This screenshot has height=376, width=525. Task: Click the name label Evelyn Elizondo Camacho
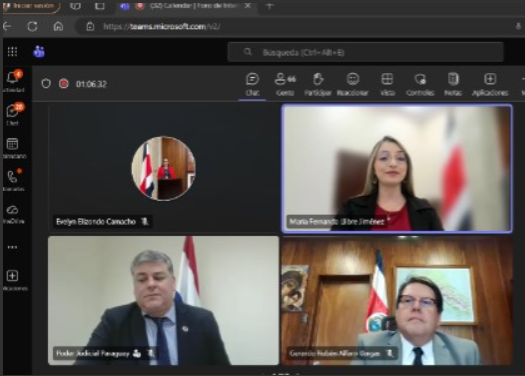click(96, 221)
